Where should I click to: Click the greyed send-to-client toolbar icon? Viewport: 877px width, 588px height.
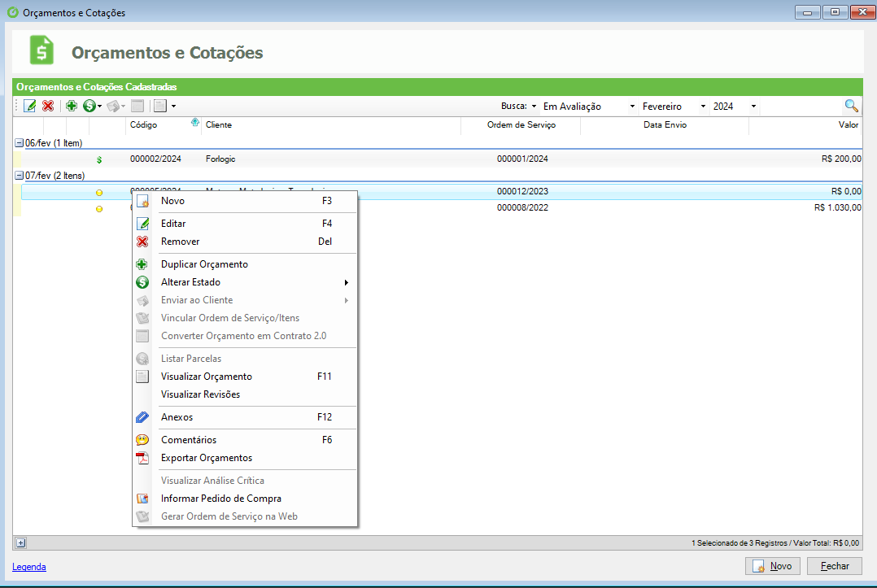(114, 106)
